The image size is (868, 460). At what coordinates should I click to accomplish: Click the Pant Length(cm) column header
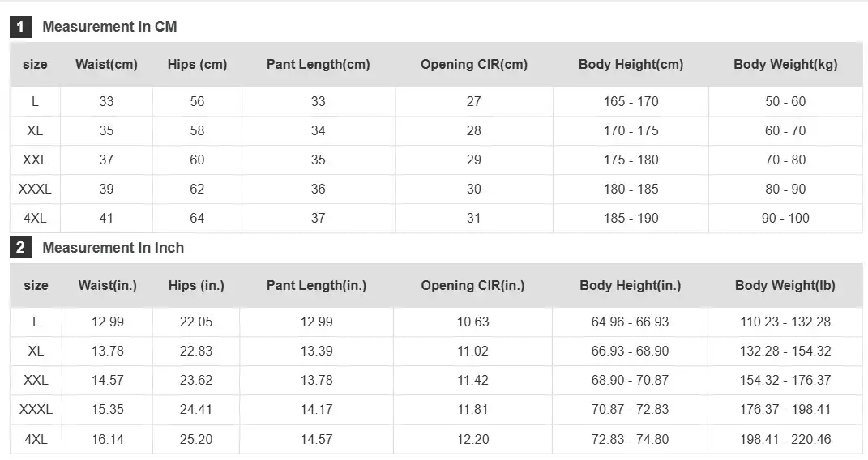(319, 64)
